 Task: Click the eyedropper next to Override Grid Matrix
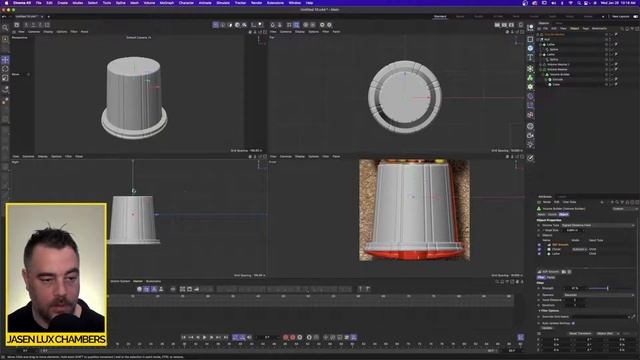click(633, 316)
